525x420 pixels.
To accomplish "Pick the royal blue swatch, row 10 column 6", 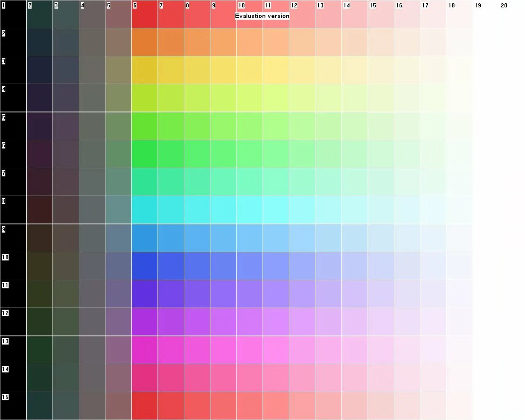I will pos(144,266).
